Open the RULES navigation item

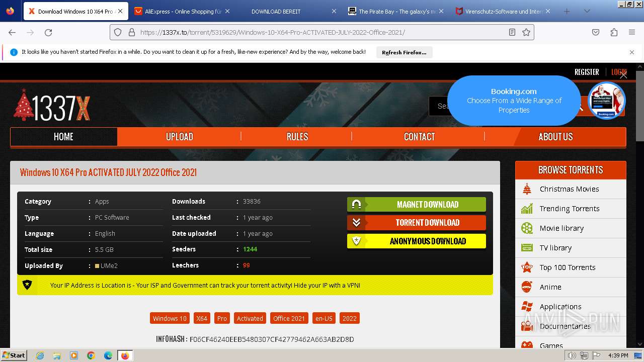click(x=297, y=137)
